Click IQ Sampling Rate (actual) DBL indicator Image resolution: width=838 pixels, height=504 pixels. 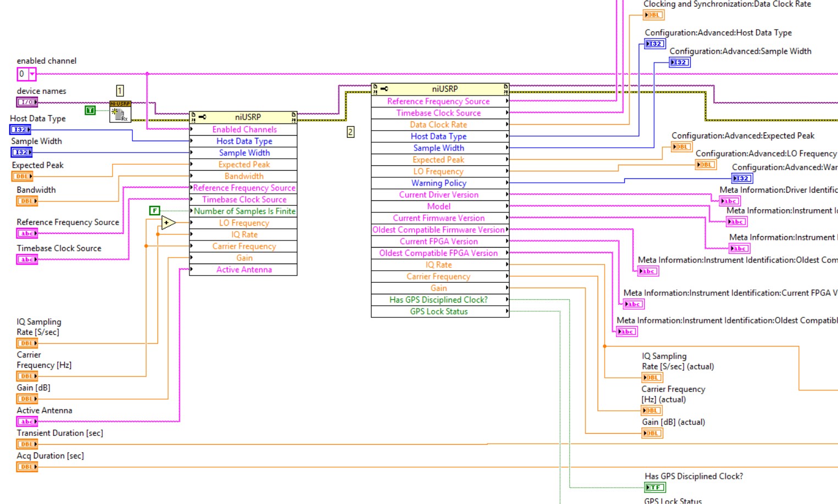[652, 377]
